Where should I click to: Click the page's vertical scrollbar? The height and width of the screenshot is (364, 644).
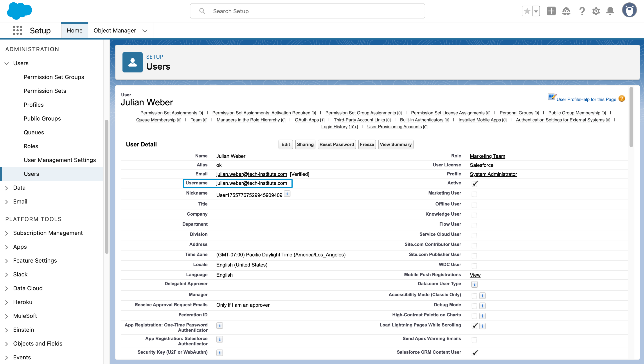click(631, 117)
